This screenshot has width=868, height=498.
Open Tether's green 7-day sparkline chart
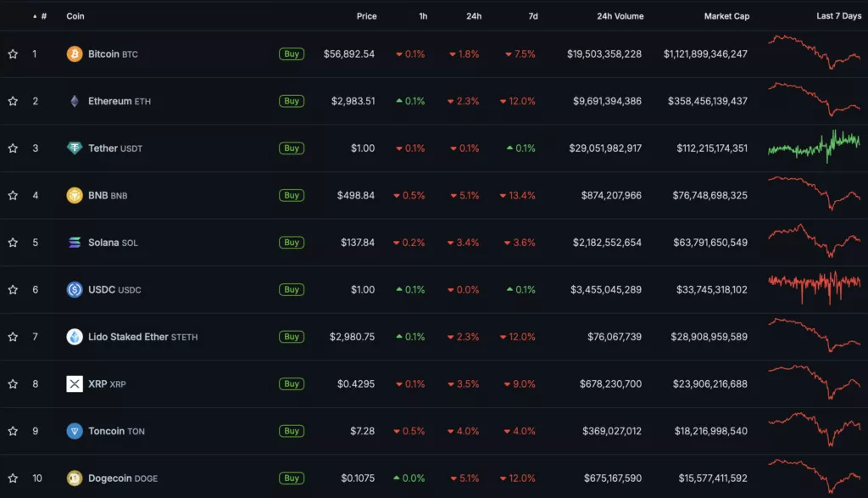click(814, 146)
